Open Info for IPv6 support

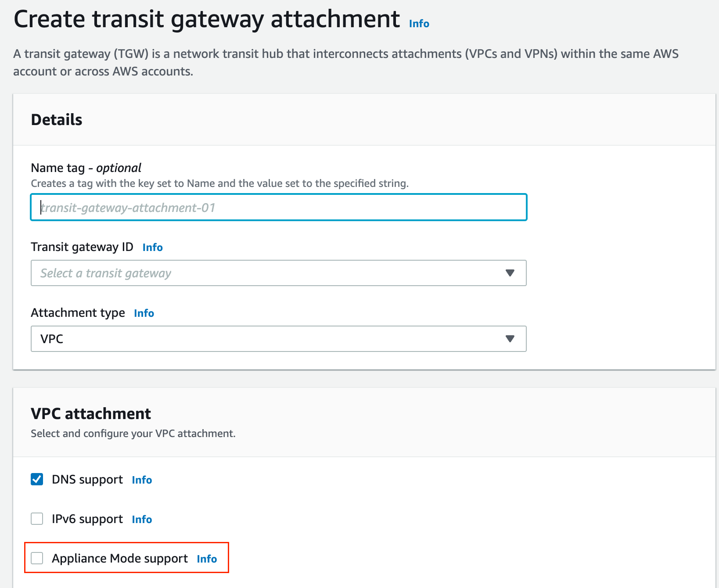point(141,519)
